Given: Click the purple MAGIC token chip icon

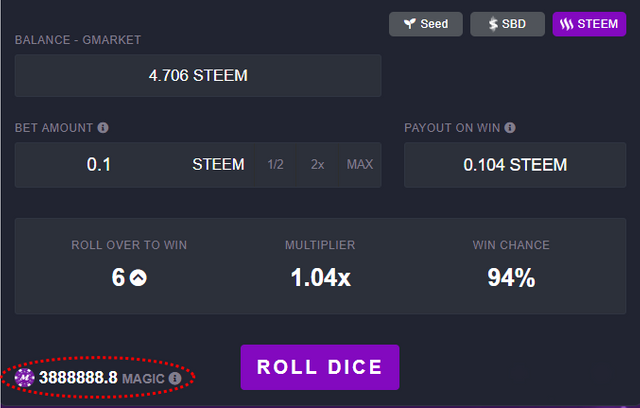Looking at the screenshot, I should (25, 378).
